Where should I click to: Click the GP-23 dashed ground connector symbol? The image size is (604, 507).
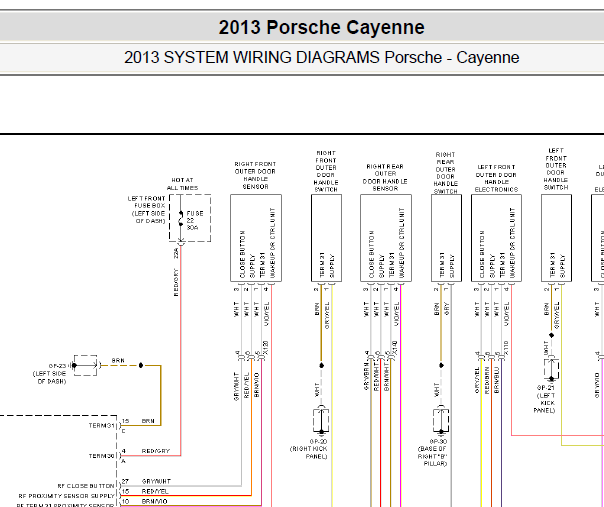[86, 365]
